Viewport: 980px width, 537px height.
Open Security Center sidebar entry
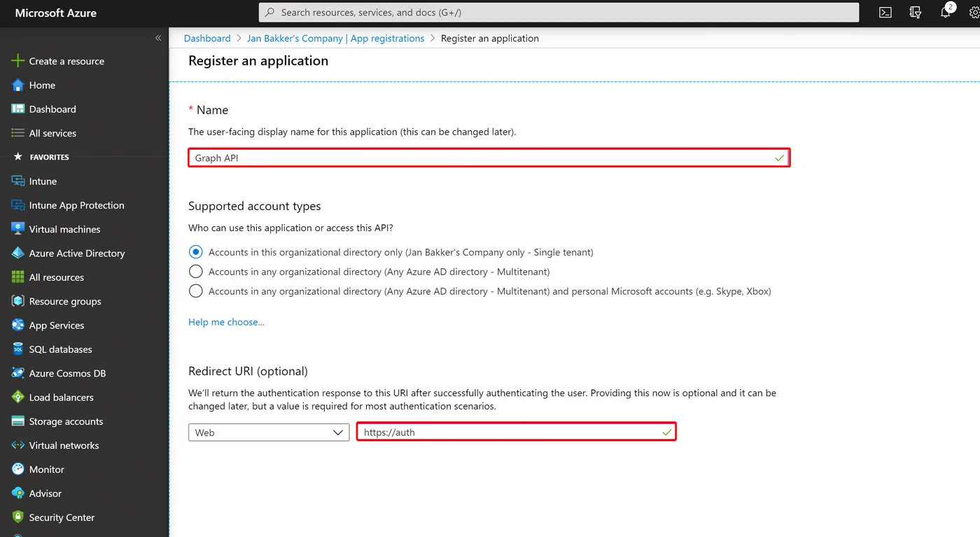[x=62, y=517]
